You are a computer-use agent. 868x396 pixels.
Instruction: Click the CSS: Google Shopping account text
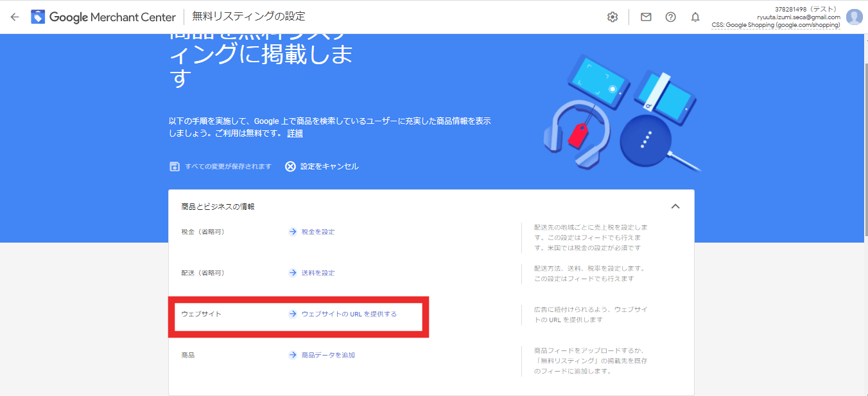776,25
